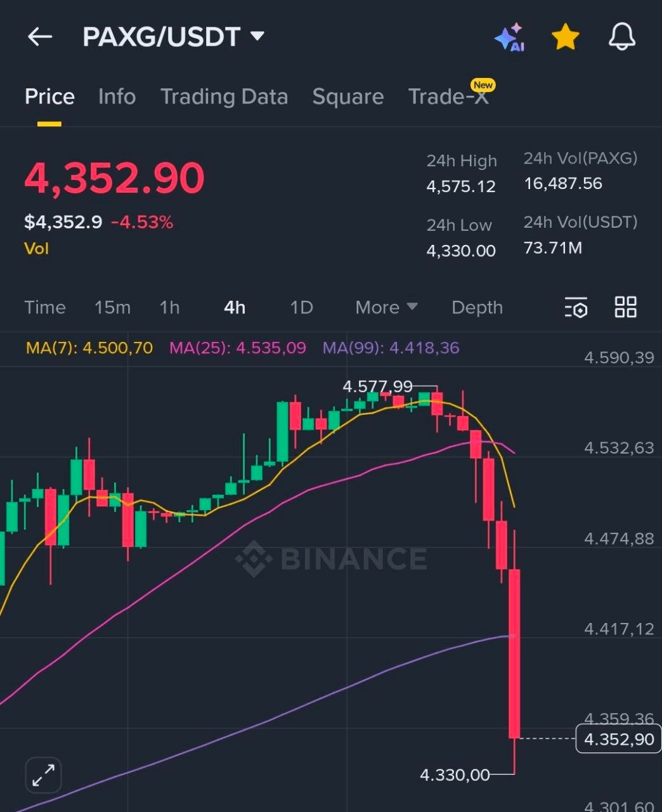Tap the MA(7) indicator label
Viewport: 662px width, 812px height.
[89, 348]
